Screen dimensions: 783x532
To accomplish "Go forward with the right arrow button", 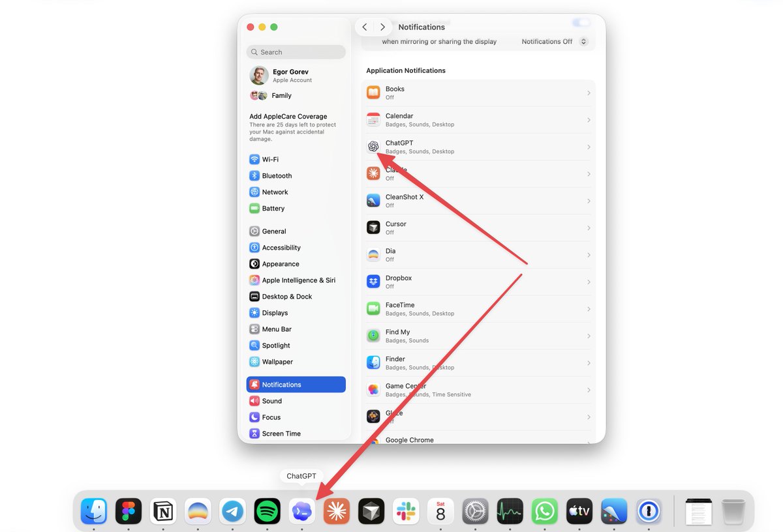I will (382, 27).
